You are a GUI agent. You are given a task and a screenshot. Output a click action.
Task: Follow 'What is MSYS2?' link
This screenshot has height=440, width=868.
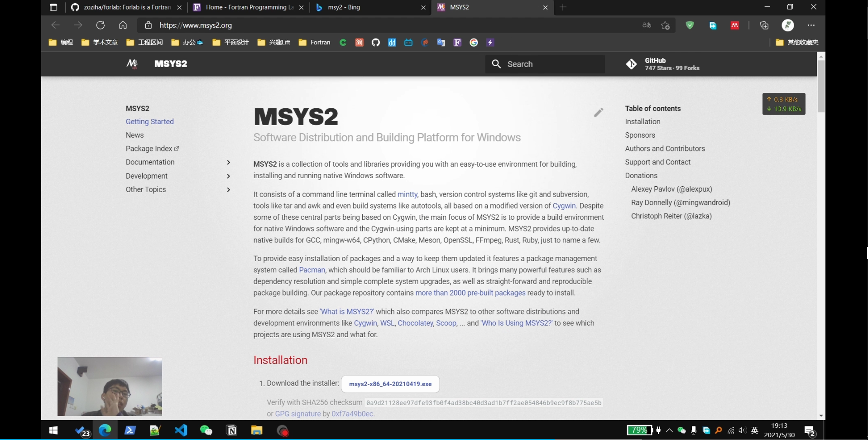point(347,312)
